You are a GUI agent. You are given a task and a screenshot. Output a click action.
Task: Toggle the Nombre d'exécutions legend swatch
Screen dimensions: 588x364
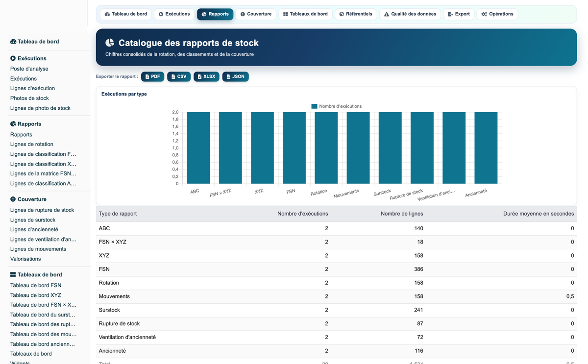[x=315, y=106]
